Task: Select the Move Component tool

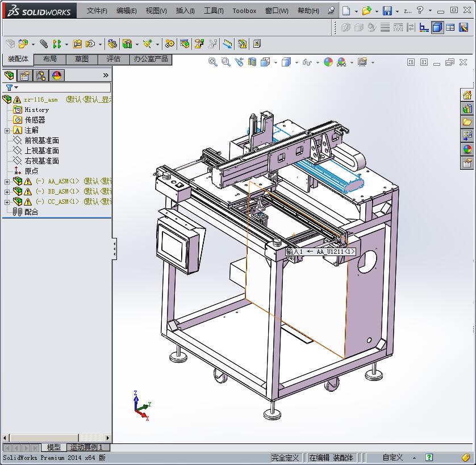Action: (90, 44)
